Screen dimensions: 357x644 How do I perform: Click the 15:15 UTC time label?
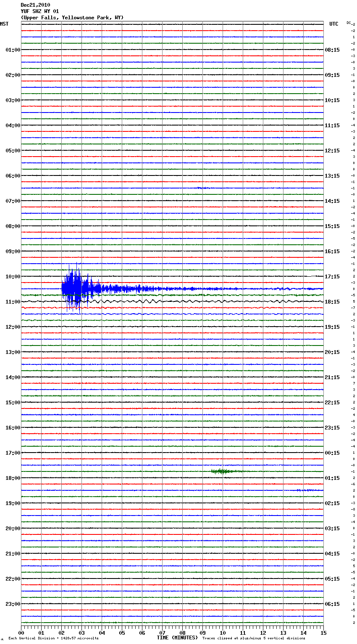point(332,226)
